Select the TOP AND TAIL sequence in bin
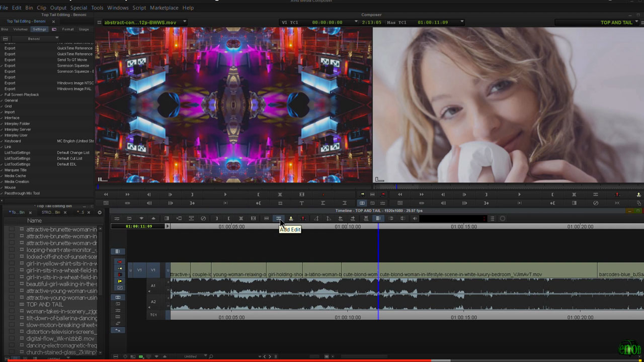The image size is (644, 362). pos(45,304)
